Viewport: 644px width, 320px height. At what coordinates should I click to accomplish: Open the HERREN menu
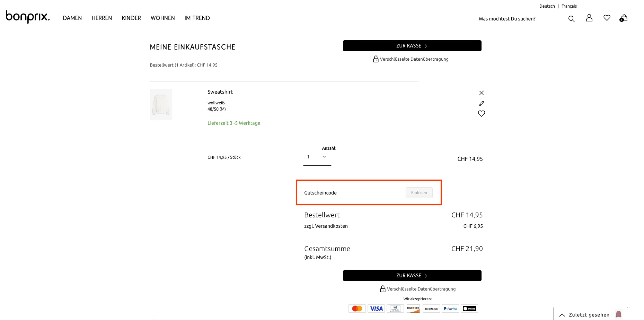pos(102,18)
